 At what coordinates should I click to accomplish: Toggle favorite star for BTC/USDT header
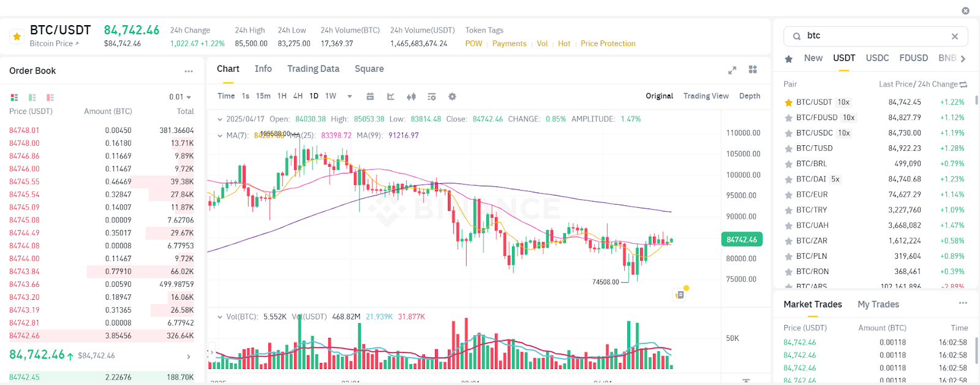pos(17,37)
